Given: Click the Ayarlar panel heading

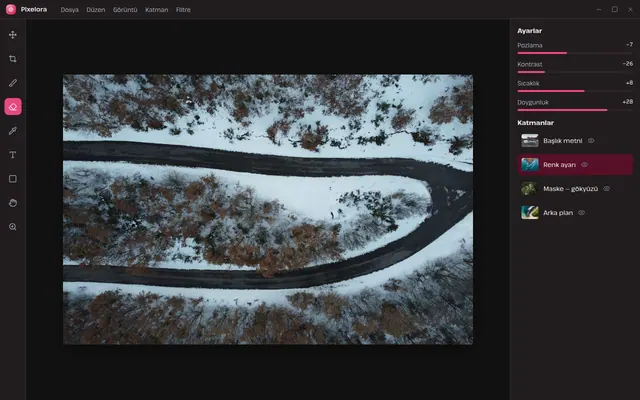Looking at the screenshot, I should pos(529,31).
